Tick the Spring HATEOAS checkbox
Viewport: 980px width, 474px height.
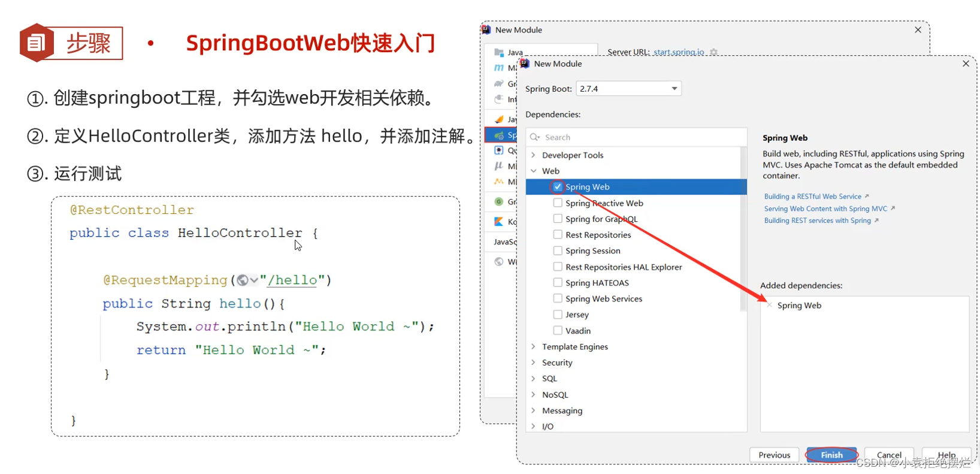click(x=558, y=282)
